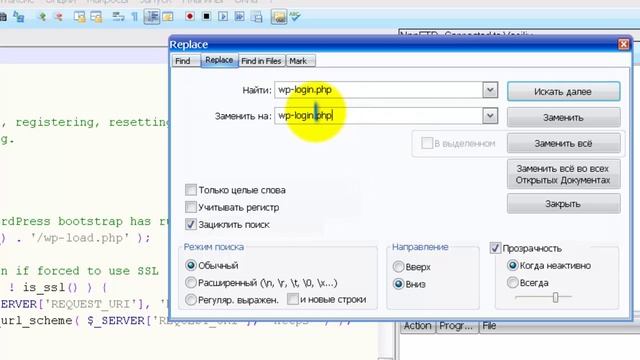Stop macro recording with black square icon

[x=206, y=16]
